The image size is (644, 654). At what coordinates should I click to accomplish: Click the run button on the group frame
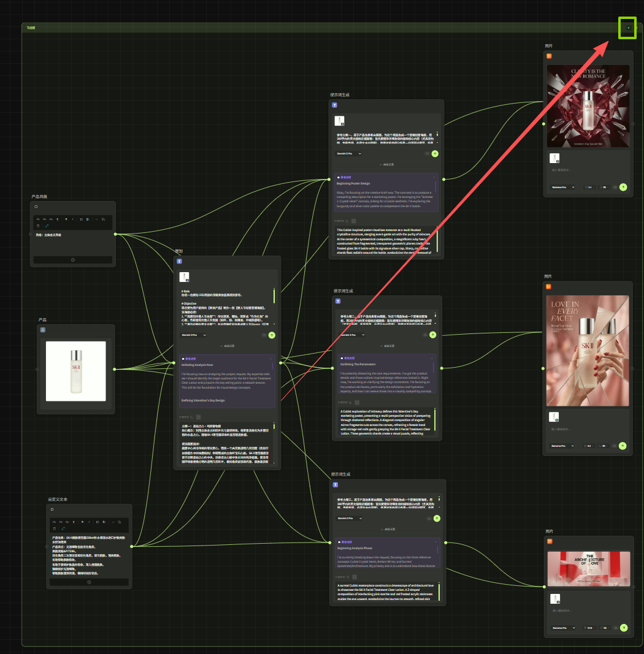coord(628,28)
